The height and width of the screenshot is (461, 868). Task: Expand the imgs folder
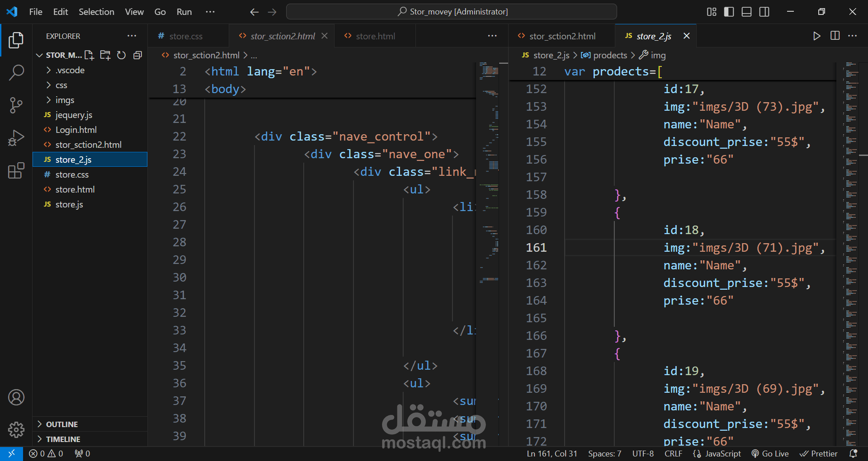click(x=90, y=100)
